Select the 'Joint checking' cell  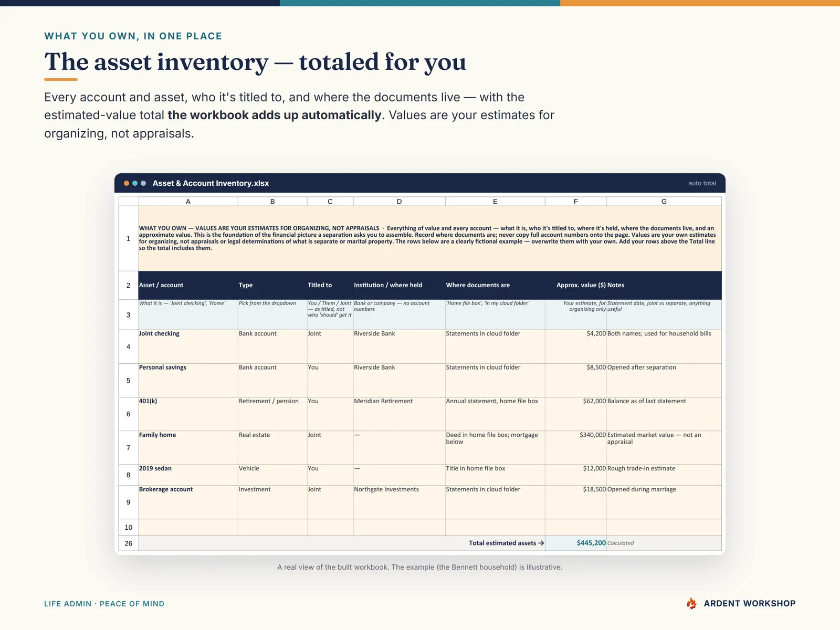[x=188, y=346]
